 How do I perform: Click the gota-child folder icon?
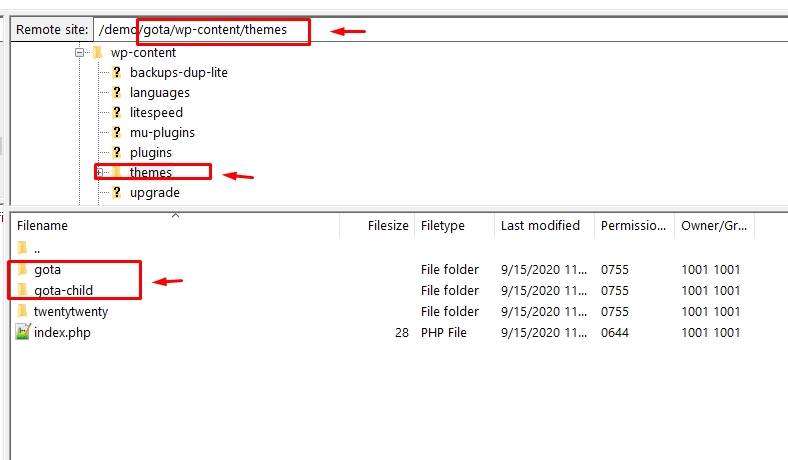tap(22, 291)
